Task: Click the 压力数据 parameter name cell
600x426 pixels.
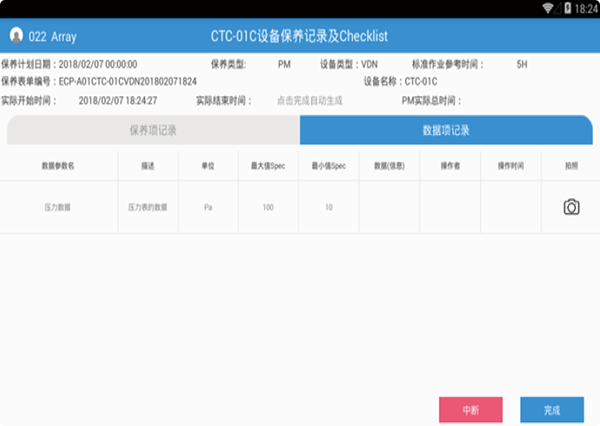Action: 58,207
